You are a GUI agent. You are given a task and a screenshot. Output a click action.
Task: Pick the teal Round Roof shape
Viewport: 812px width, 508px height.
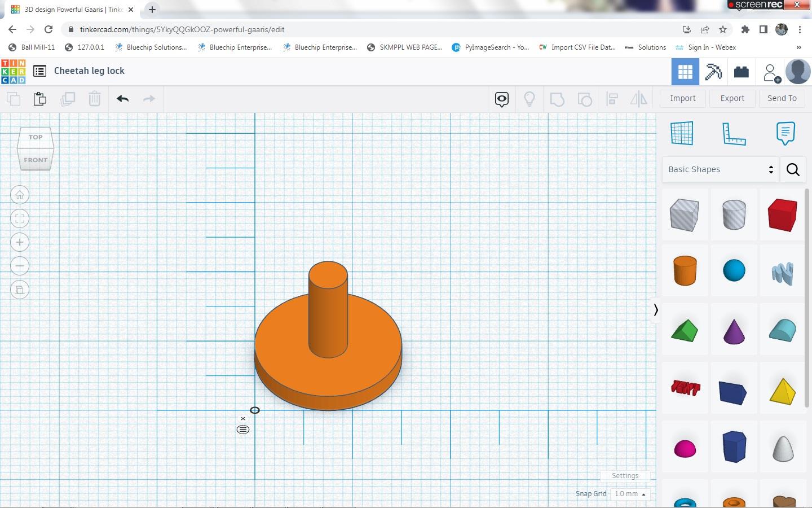pyautogui.click(x=783, y=331)
